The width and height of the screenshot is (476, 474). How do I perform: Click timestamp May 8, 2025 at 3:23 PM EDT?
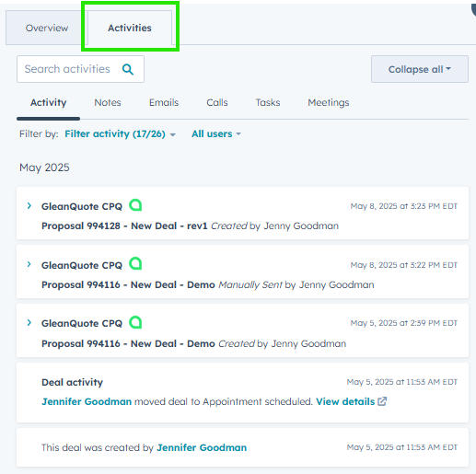(x=404, y=206)
